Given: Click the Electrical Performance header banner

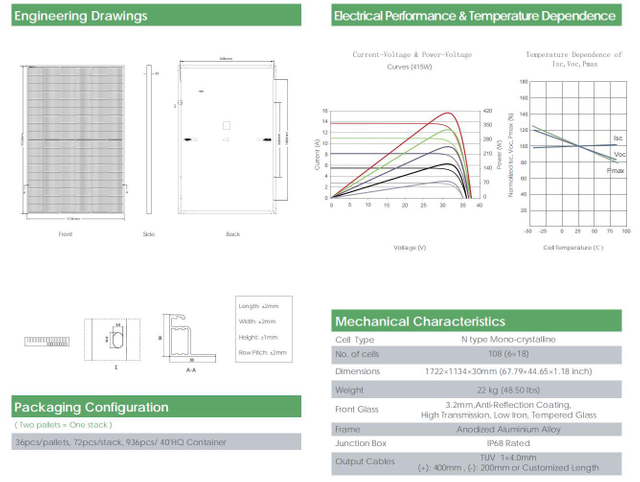Looking at the screenshot, I should pos(476,16).
